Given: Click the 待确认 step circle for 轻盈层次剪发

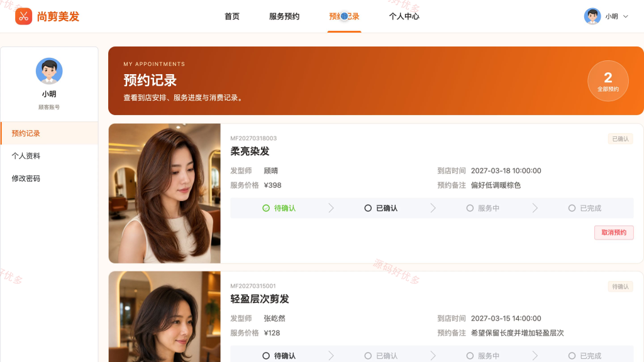Looking at the screenshot, I should pos(266,356).
